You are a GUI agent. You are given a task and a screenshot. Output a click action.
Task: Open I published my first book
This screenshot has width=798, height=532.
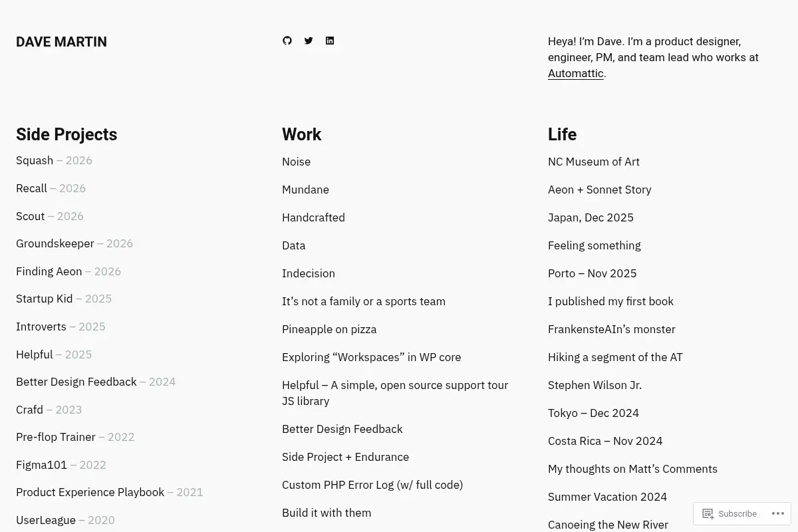click(x=610, y=301)
